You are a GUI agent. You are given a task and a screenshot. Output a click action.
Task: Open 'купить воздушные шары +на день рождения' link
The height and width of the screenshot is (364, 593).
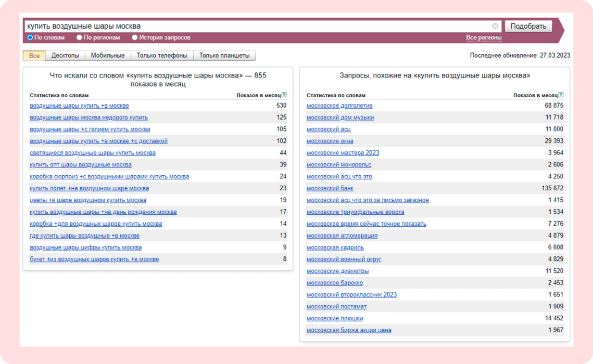click(x=103, y=212)
